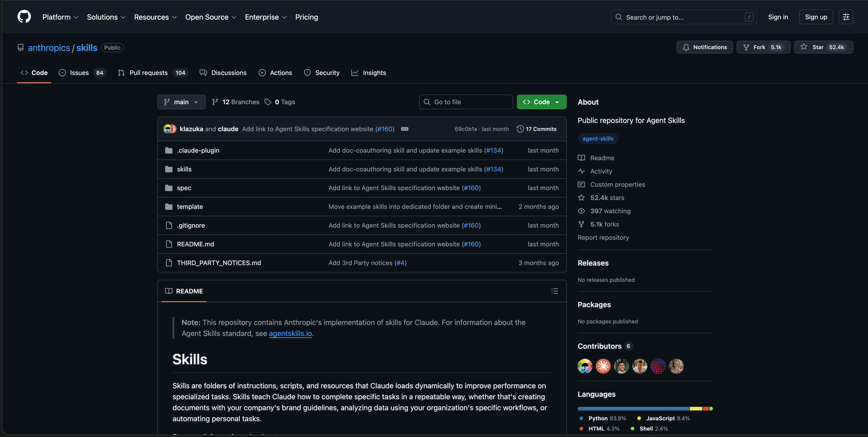Open the 12 Branches link
Viewport: 868px width, 437px height.
click(235, 102)
